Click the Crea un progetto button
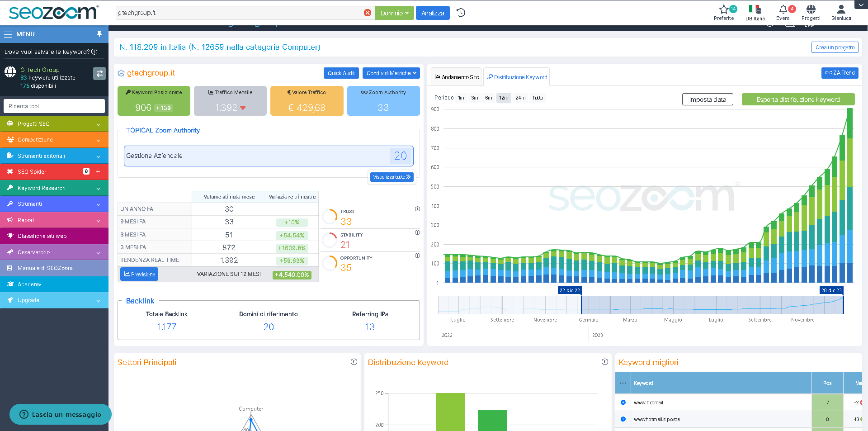 [x=835, y=47]
